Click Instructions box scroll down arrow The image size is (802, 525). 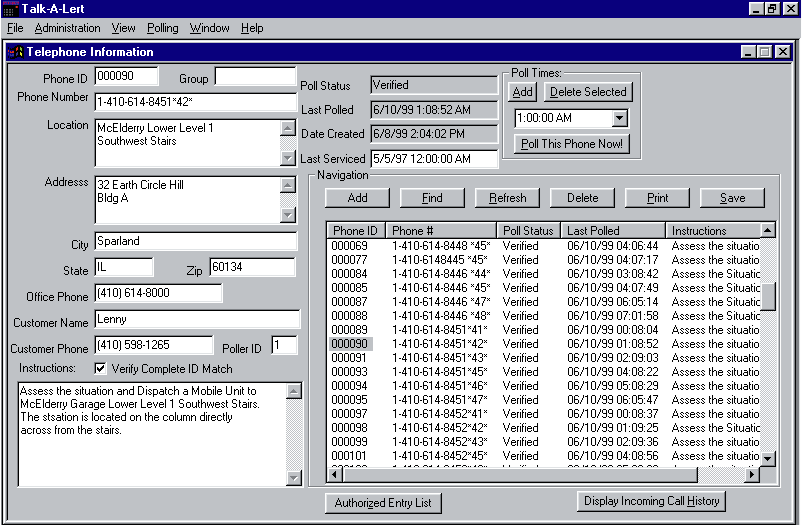click(x=294, y=478)
